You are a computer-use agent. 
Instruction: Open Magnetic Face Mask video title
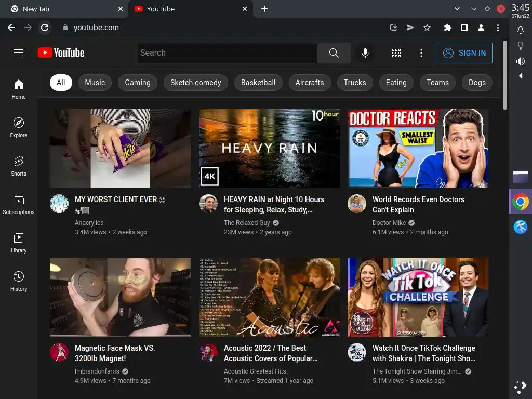click(115, 353)
